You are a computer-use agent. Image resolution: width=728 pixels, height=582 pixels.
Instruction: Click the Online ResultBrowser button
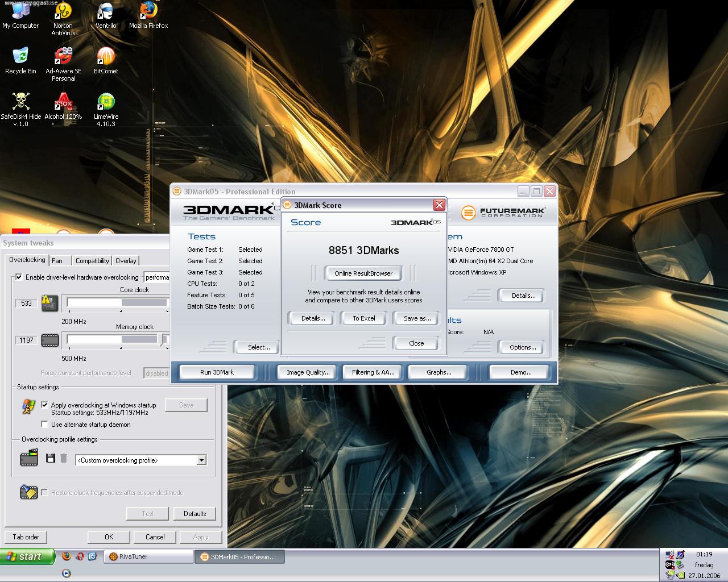[363, 273]
